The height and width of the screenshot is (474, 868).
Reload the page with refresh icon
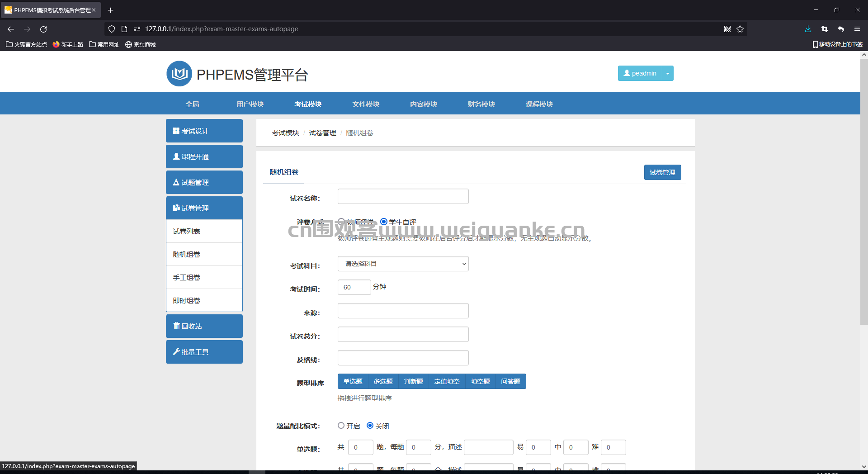tap(43, 29)
